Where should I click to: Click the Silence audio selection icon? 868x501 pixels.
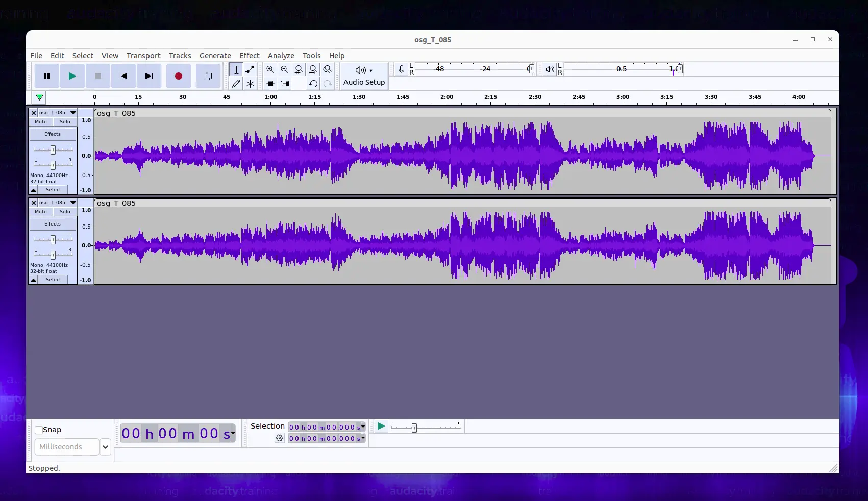click(x=285, y=83)
